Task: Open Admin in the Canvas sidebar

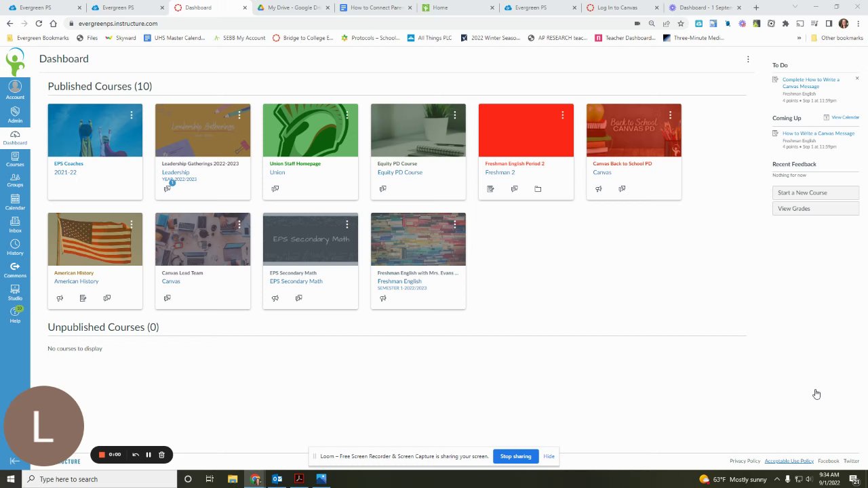Action: [x=15, y=114]
